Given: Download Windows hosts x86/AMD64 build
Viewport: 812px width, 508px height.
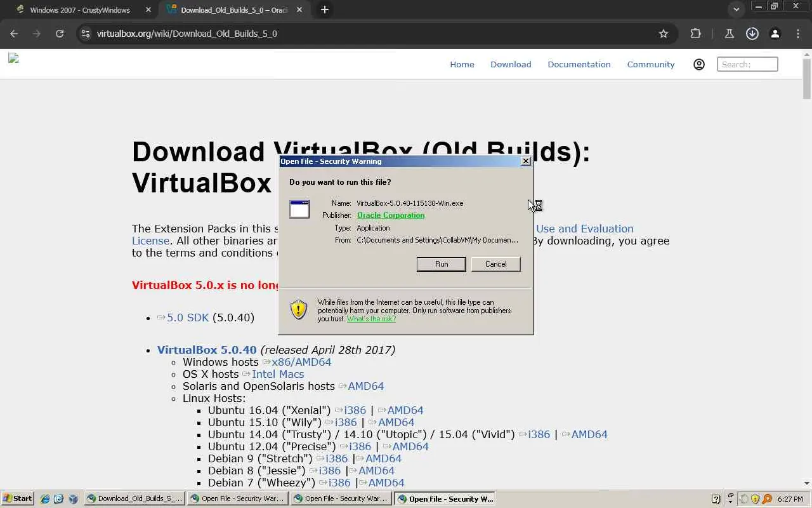Looking at the screenshot, I should (x=301, y=362).
